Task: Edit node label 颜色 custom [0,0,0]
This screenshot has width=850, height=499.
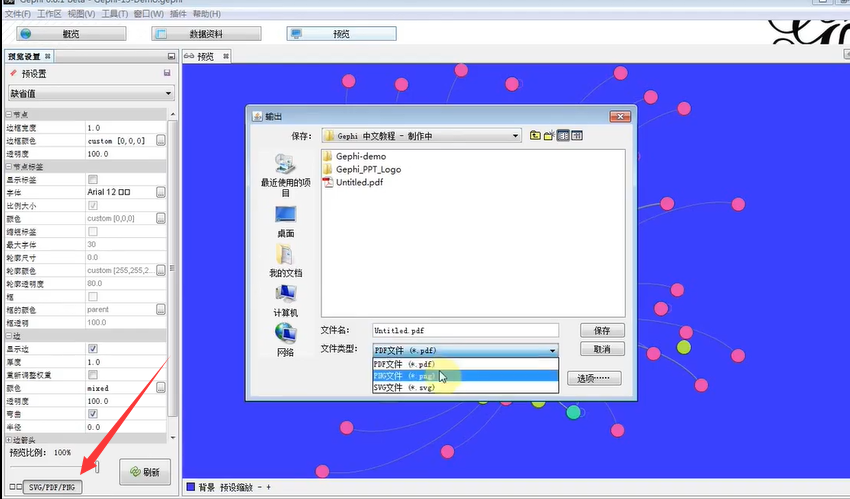Action: pyautogui.click(x=161, y=218)
